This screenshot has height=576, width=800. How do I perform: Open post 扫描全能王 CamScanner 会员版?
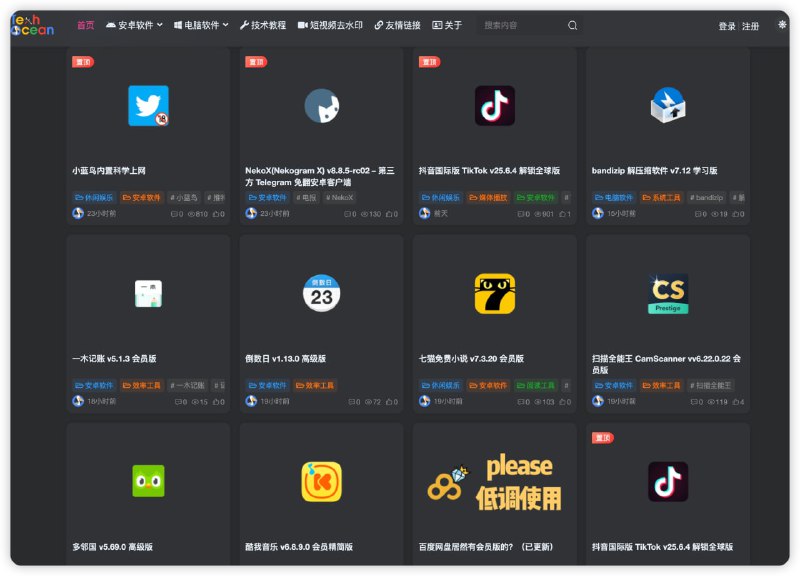(x=666, y=364)
